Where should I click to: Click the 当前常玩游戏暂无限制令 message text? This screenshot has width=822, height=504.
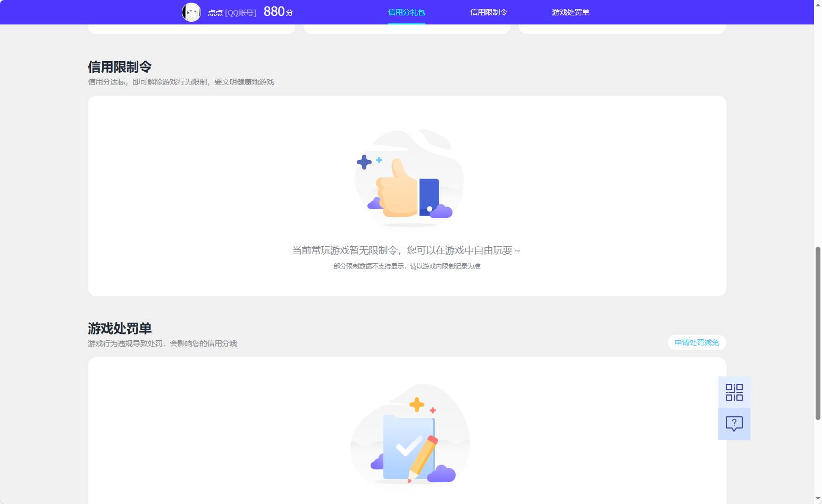tap(406, 250)
